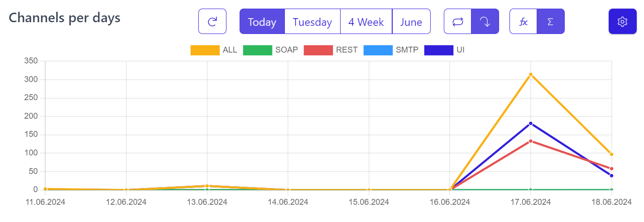Switch to the 4 Week range

(366, 21)
